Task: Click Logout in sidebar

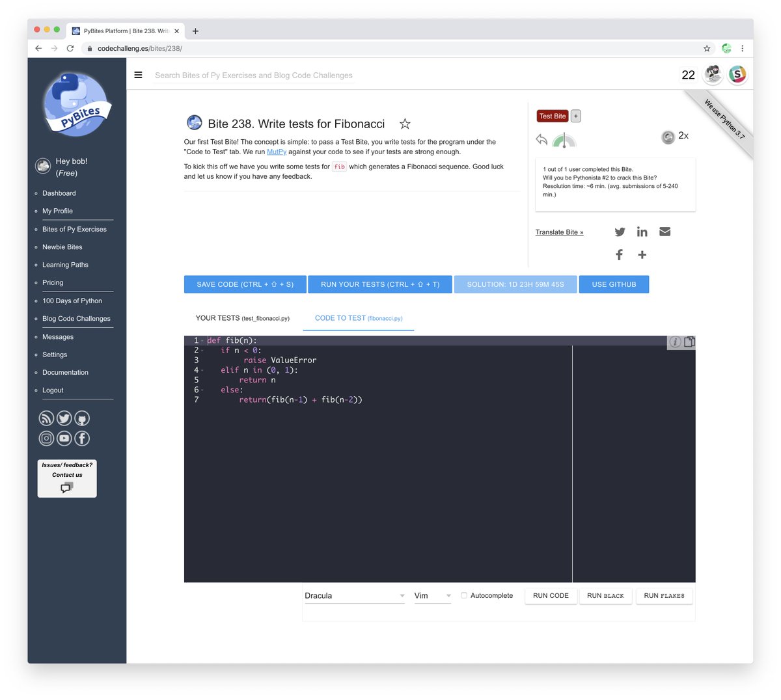Action: tap(53, 390)
